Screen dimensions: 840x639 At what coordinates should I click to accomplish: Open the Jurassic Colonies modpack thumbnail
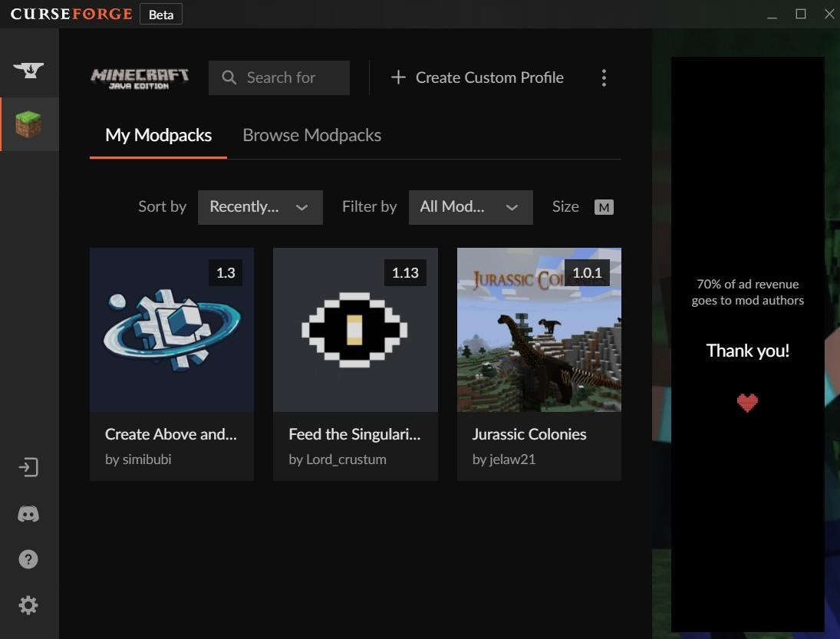[x=539, y=329]
